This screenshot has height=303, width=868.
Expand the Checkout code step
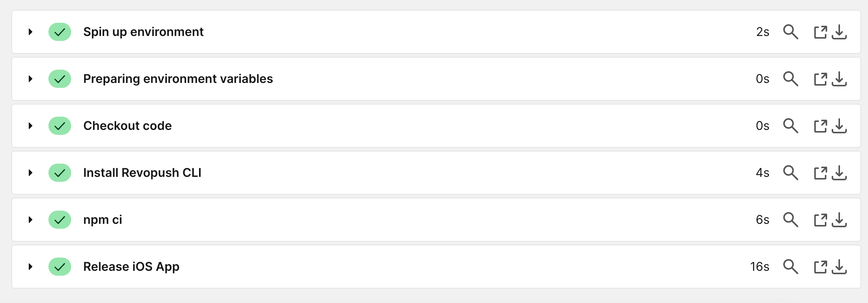coord(31,126)
